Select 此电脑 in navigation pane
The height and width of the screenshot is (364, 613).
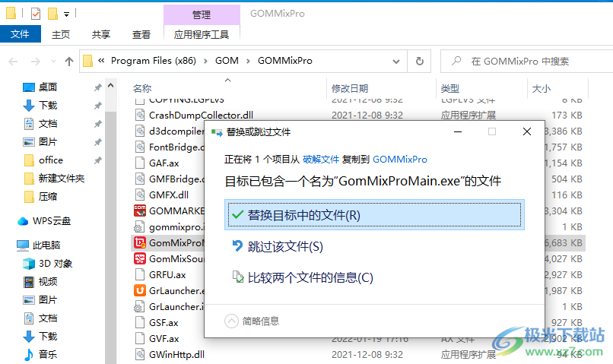pos(46,245)
